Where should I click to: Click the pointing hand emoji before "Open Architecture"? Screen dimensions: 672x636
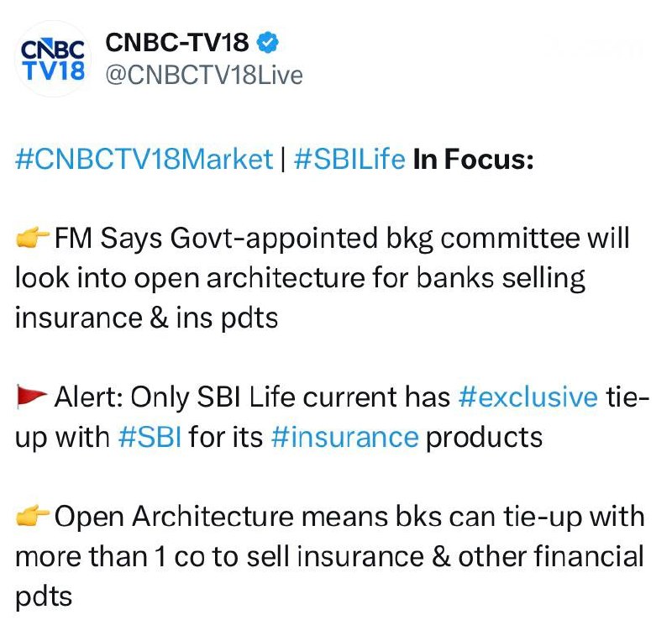click(x=33, y=517)
